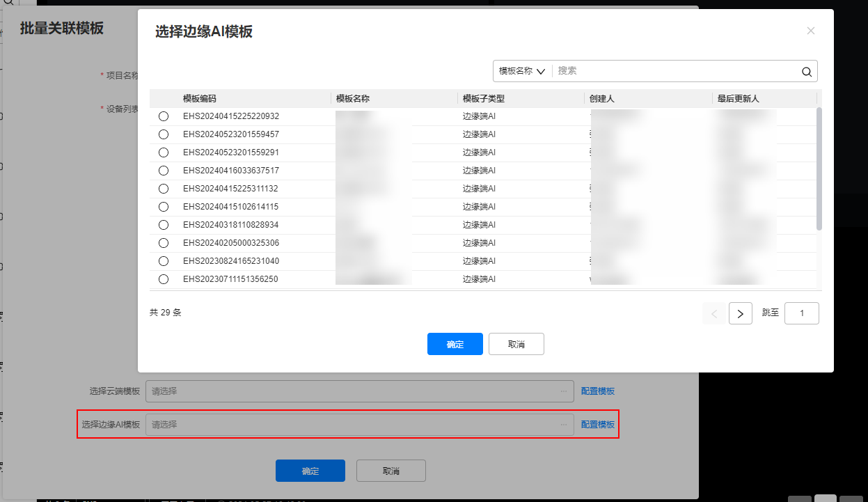Click 取消 in template dialog
Screen dimensions: 868x502
click(516, 344)
